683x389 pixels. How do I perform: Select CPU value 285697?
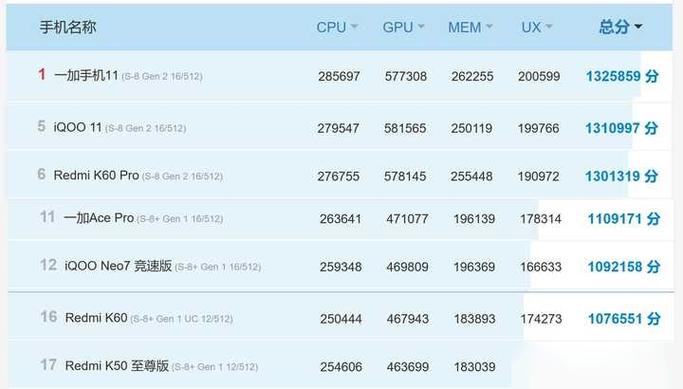click(x=339, y=77)
